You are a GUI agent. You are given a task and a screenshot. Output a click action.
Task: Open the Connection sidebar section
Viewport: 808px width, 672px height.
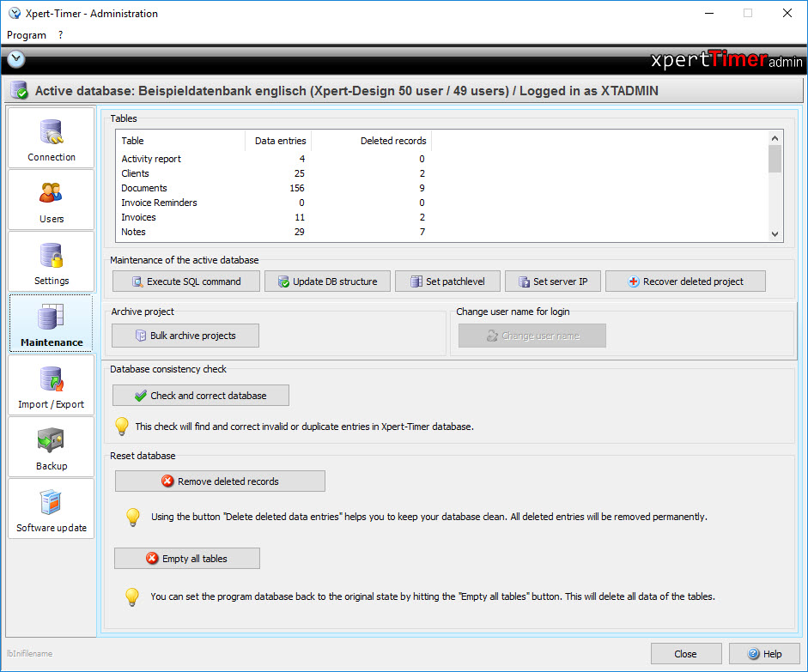pyautogui.click(x=52, y=137)
